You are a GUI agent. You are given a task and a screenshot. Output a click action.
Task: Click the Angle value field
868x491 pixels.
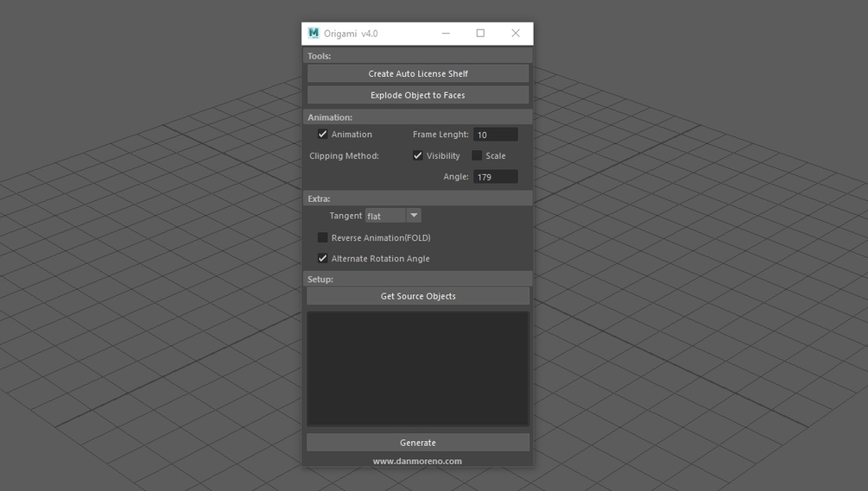point(496,177)
